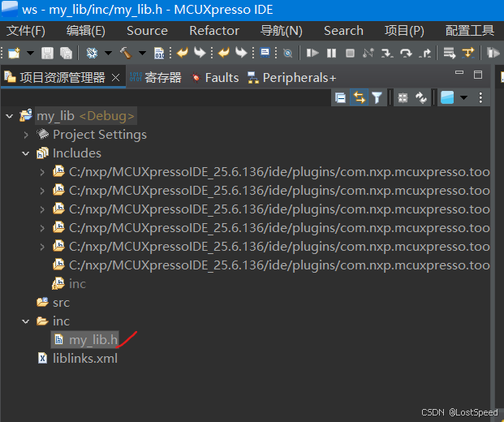Switch to the Faults tab
This screenshot has height=422, width=504.
tap(215, 77)
